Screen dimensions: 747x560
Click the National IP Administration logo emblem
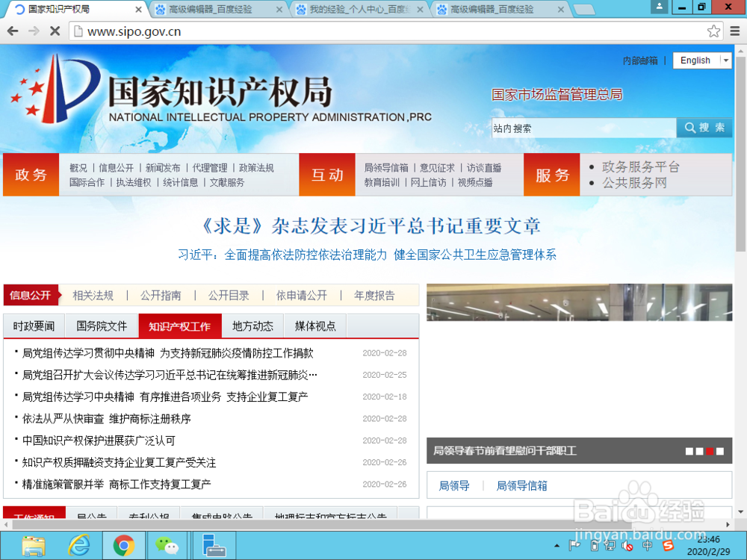point(56,89)
